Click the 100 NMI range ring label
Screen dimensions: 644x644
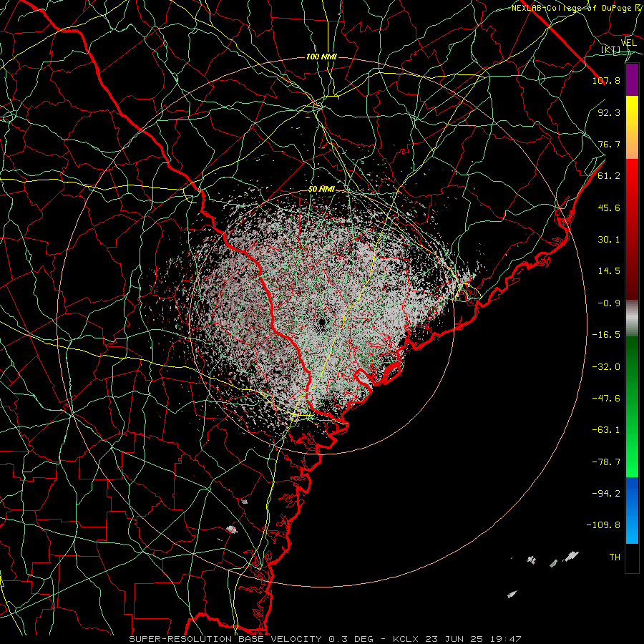[321, 57]
